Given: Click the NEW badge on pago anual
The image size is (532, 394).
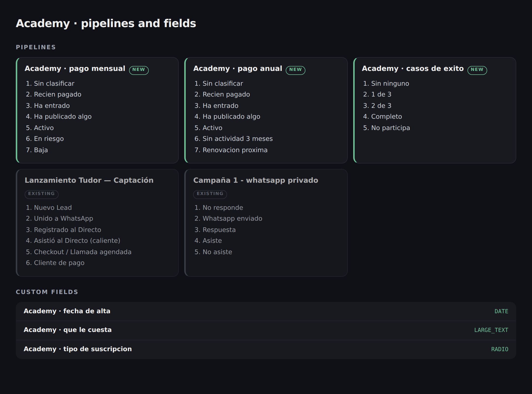Looking at the screenshot, I should (295, 70).
